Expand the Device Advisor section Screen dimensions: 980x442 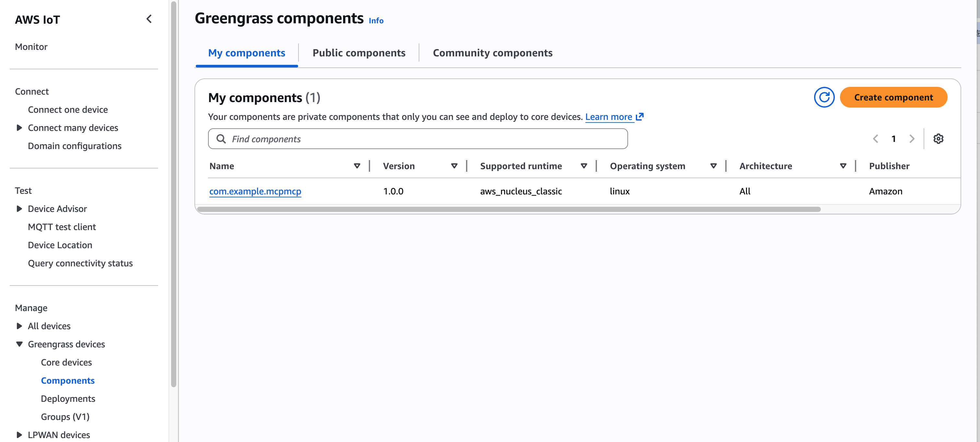tap(19, 208)
